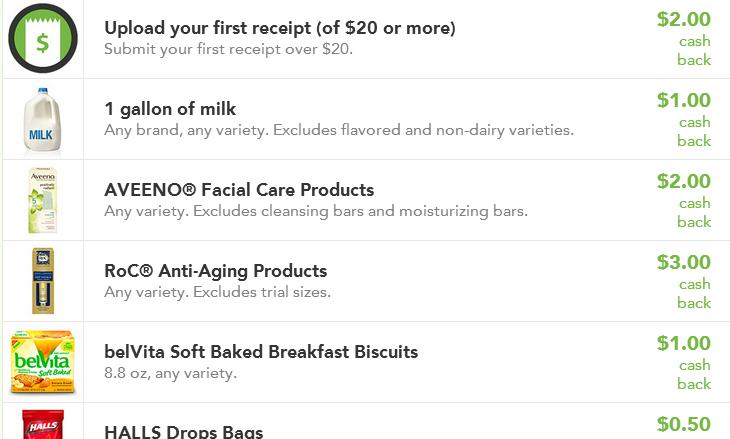730x439 pixels.
Task: Open the Aveeno product thumbnail
Action: point(42,200)
